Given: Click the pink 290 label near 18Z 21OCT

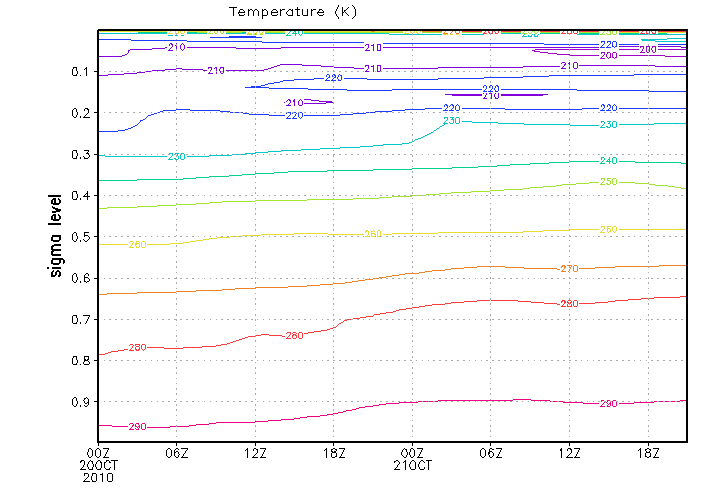Looking at the screenshot, I should pyautogui.click(x=608, y=404).
